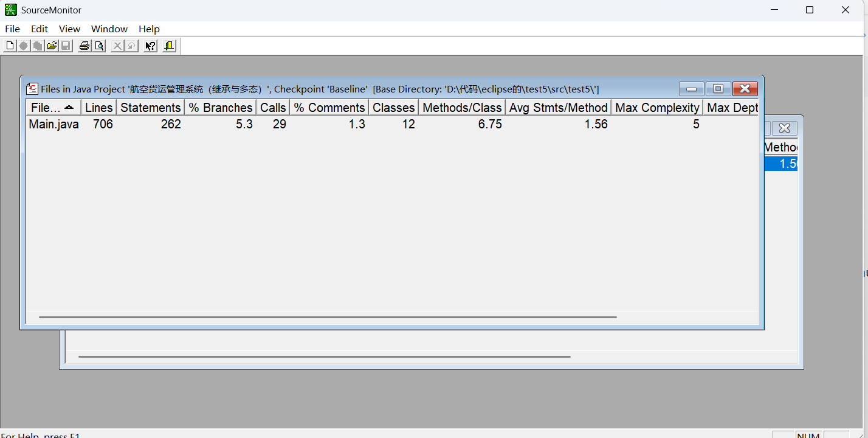Click the grayed-out Undo arrow icon

click(131, 46)
